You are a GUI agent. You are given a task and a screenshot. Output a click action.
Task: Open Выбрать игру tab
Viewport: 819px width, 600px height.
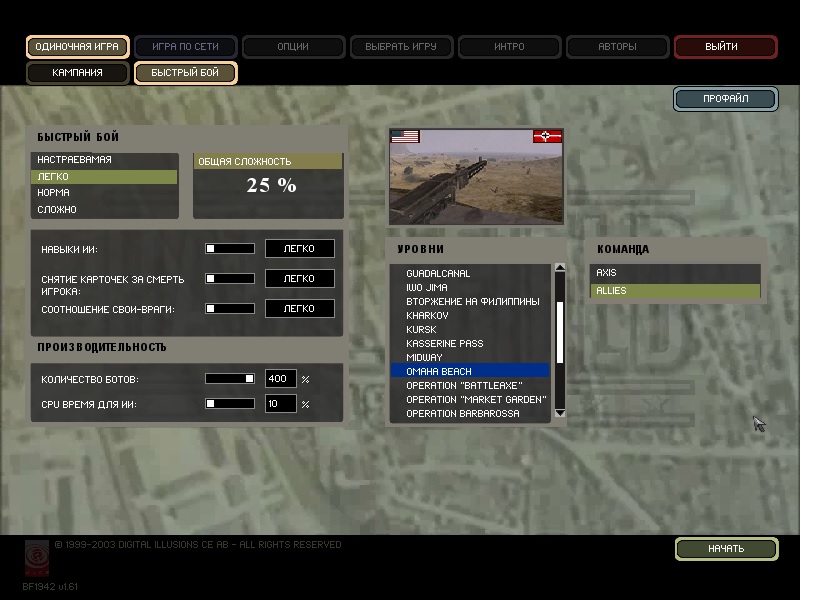pos(401,46)
